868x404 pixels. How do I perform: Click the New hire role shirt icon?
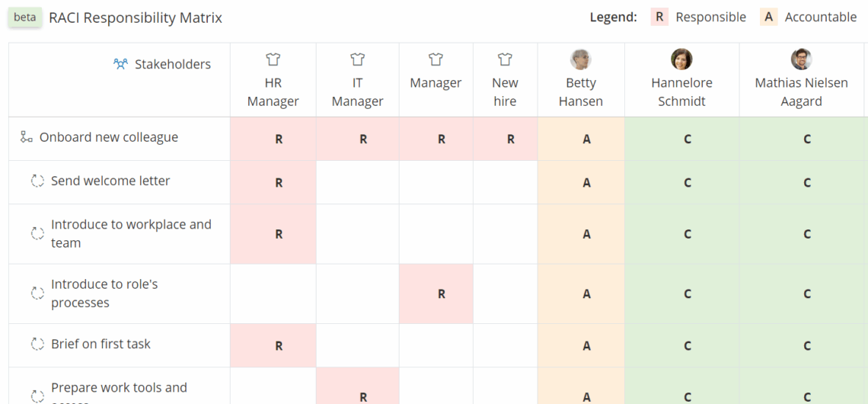click(505, 59)
